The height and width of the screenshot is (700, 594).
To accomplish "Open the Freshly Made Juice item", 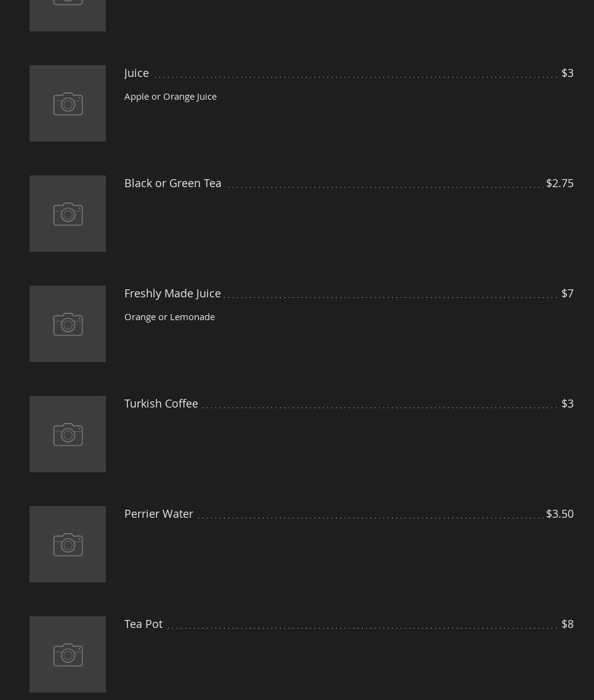I will coord(173,293).
